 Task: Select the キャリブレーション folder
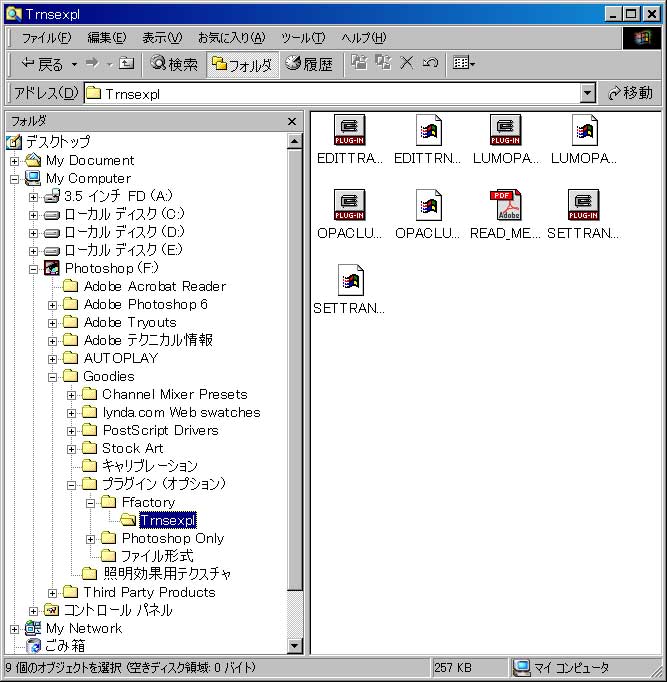click(150, 466)
